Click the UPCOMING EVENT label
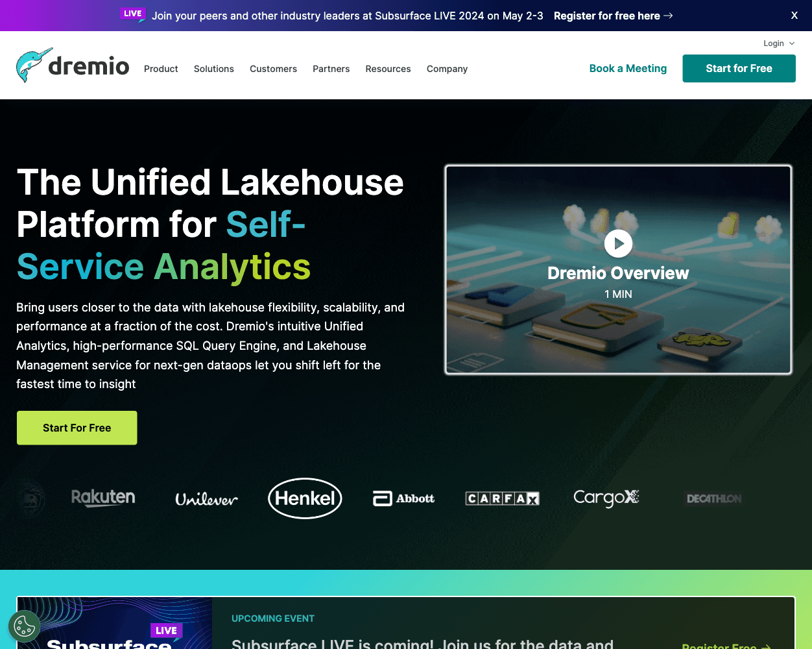This screenshot has width=812, height=649. [273, 618]
